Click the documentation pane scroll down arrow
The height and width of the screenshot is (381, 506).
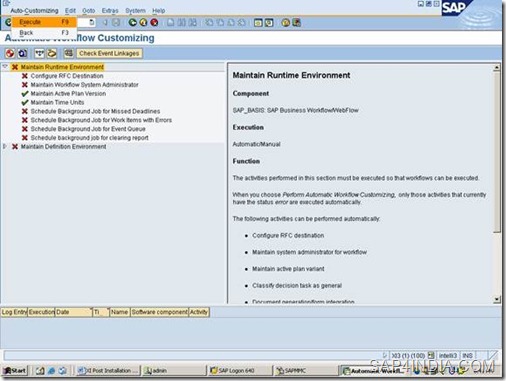(x=497, y=299)
